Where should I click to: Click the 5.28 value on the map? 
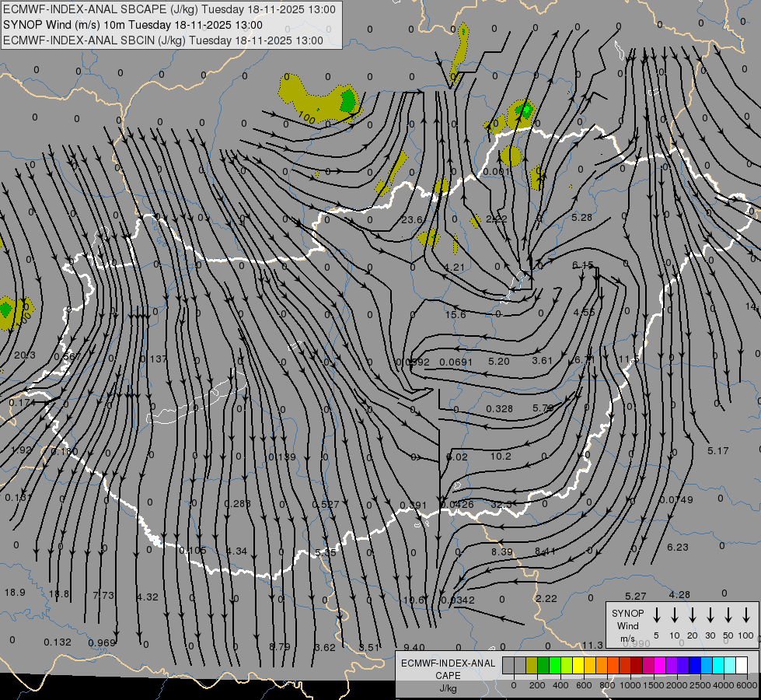[x=581, y=217]
